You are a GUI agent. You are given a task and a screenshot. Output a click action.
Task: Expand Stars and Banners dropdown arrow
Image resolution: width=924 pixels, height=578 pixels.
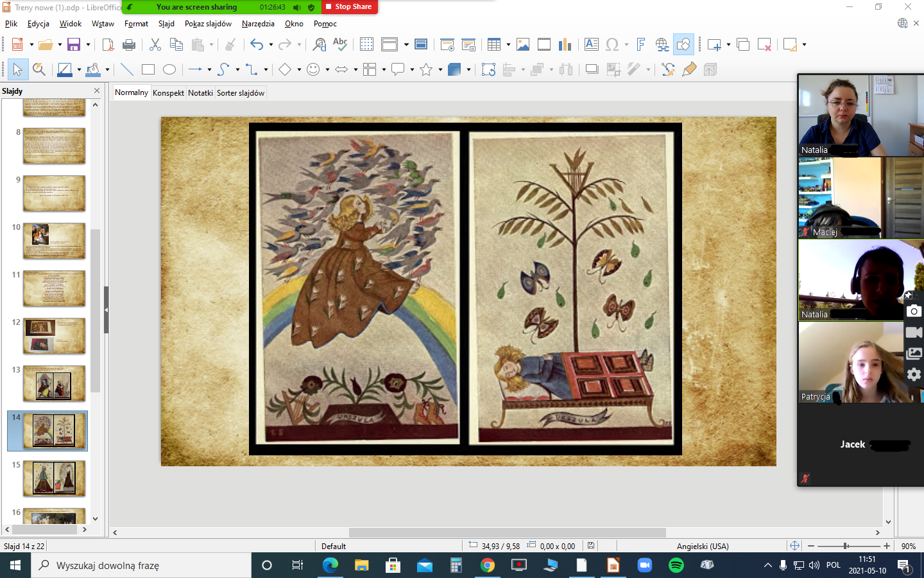pos(440,69)
